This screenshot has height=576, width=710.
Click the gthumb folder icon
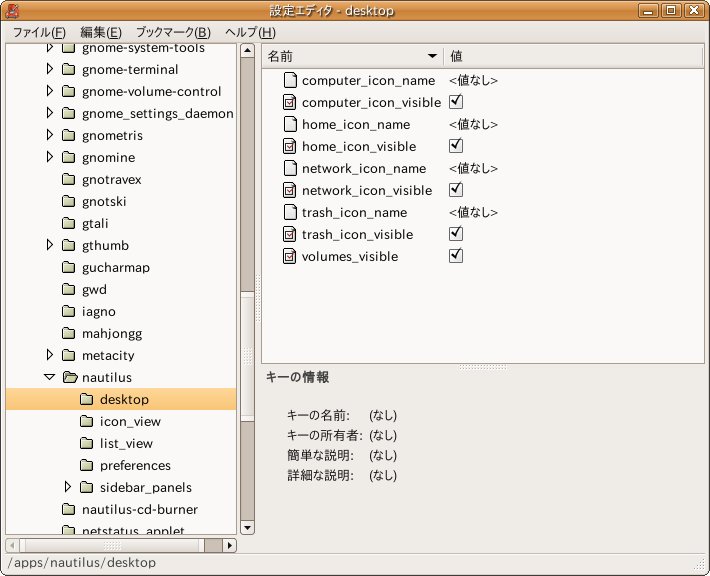coord(68,245)
